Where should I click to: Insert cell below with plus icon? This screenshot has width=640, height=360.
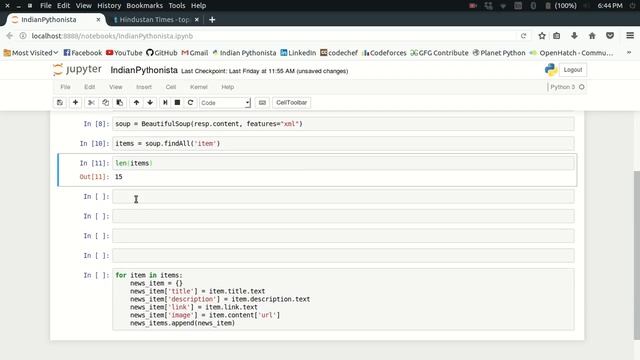(75, 102)
